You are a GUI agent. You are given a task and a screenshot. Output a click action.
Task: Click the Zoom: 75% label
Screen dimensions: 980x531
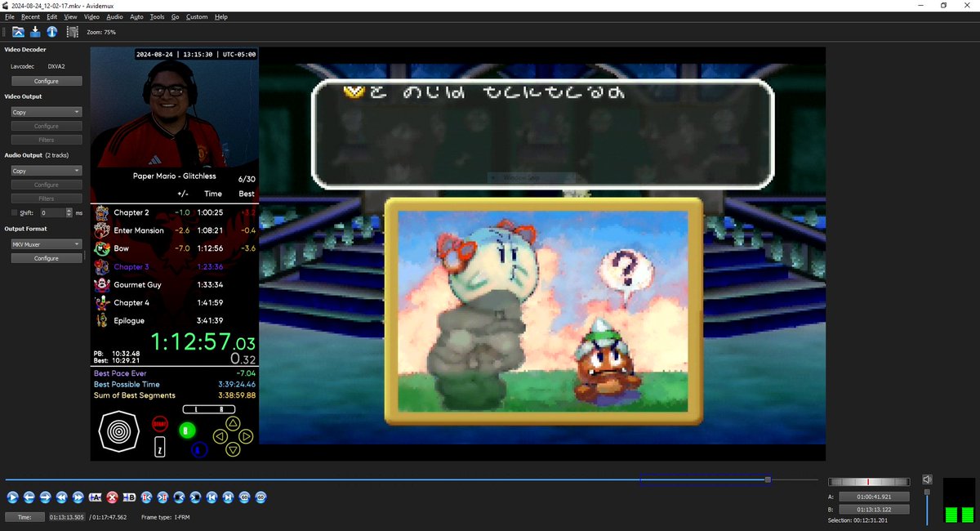pos(101,32)
